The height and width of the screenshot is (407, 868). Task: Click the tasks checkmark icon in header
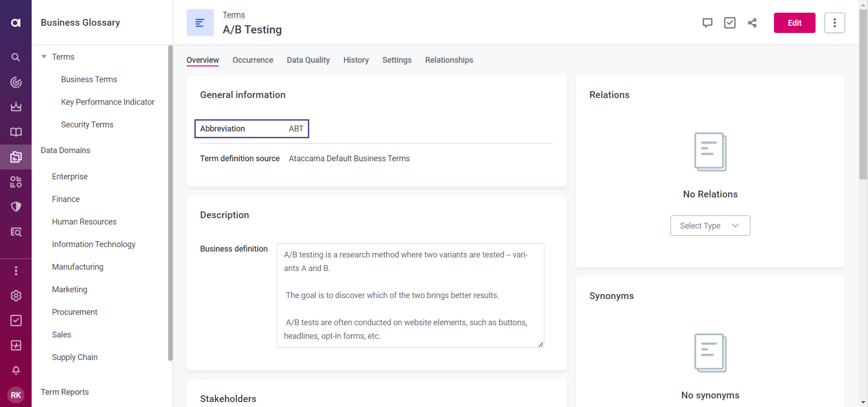coord(729,23)
